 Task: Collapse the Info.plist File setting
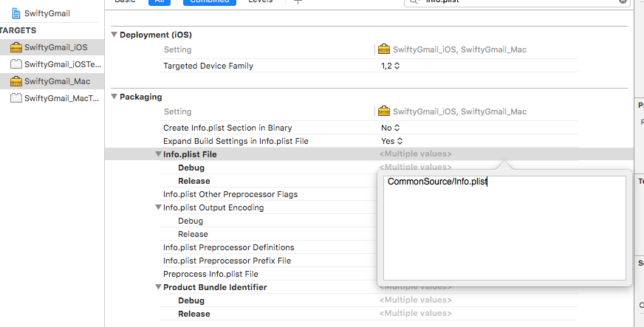tap(158, 154)
